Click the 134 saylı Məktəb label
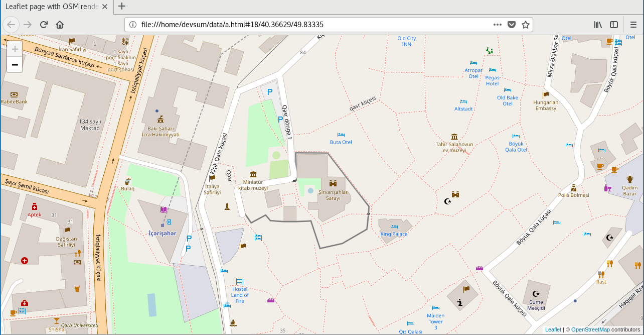This screenshot has height=335, width=644. [90, 125]
